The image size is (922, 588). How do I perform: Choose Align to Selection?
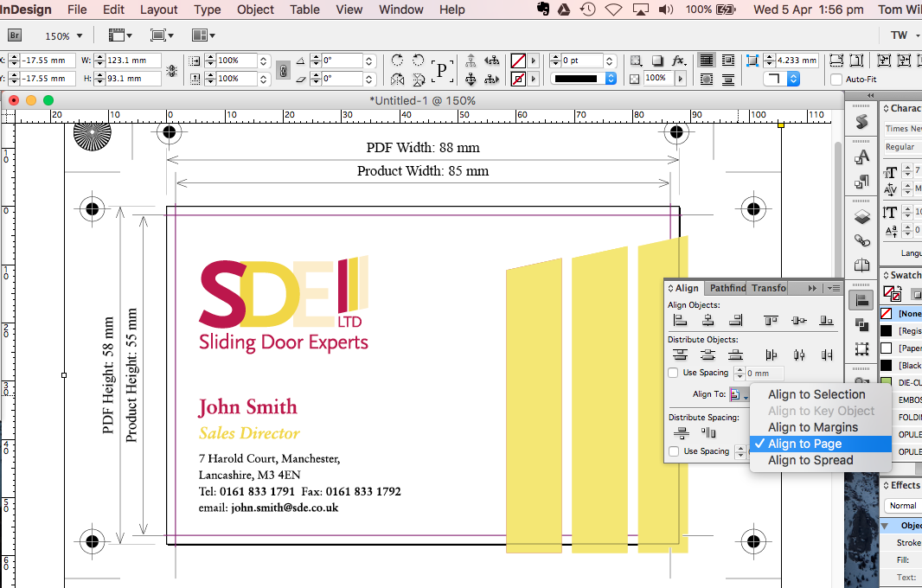(816, 394)
